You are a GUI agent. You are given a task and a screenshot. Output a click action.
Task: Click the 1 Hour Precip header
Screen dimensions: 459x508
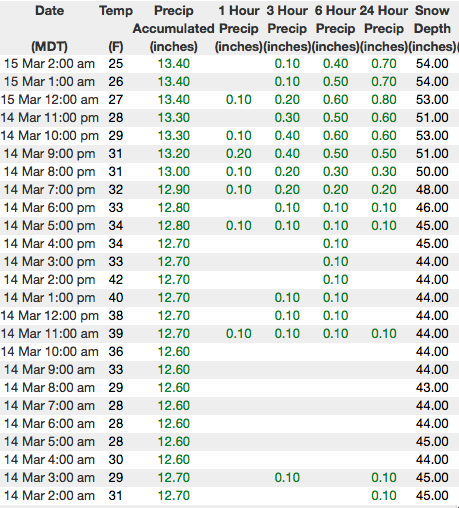(x=239, y=28)
